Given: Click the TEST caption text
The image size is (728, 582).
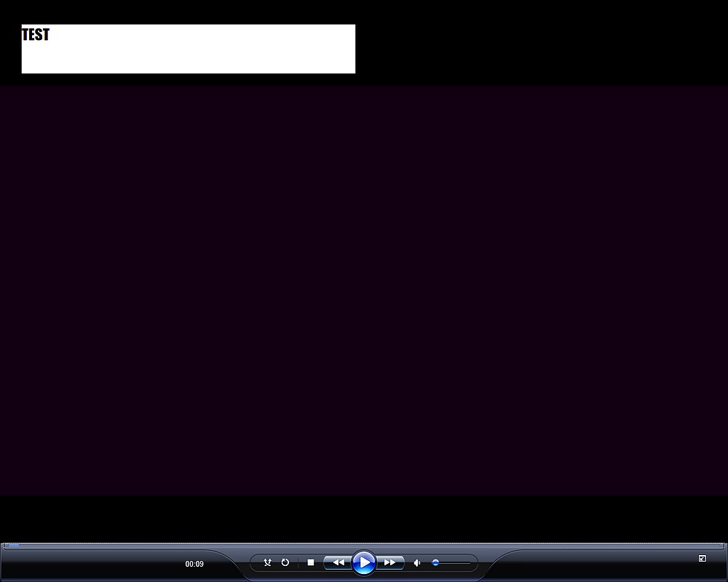Looking at the screenshot, I should click(35, 34).
